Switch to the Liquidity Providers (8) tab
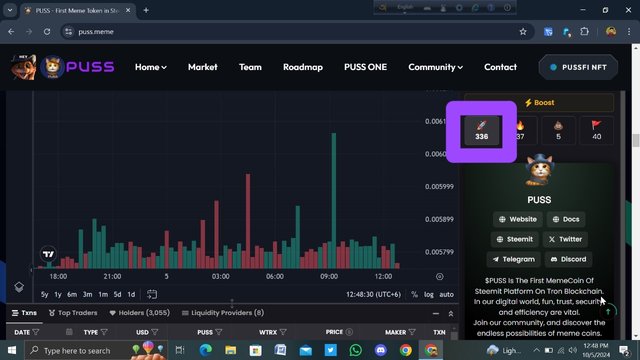 pyautogui.click(x=223, y=313)
